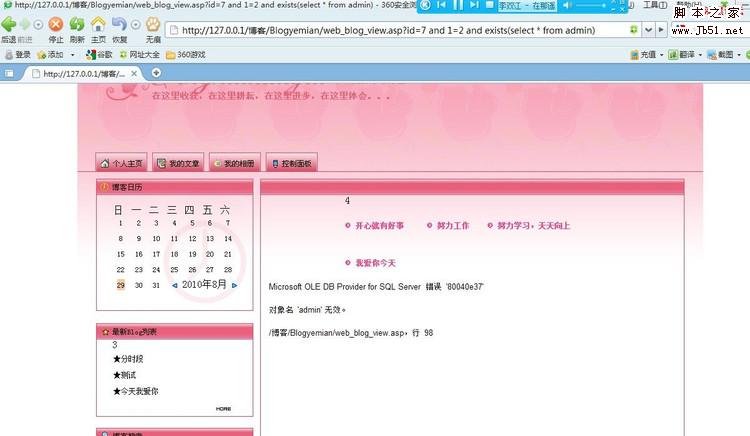This screenshot has height=436, width=750.
Task: Click the address bar URL field
Action: 402,30
